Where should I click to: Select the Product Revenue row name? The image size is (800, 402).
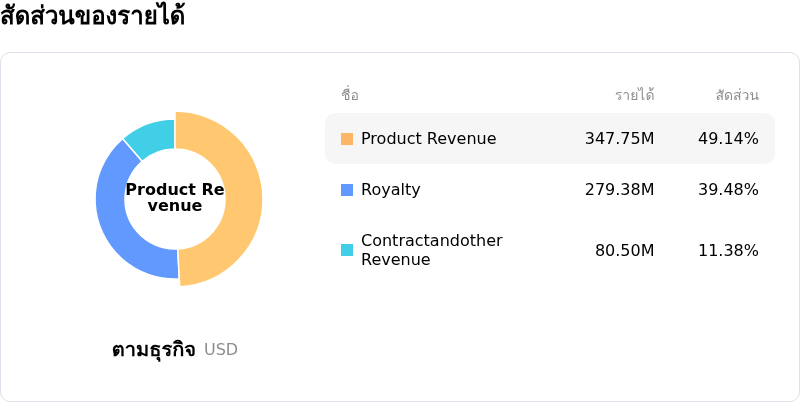428,139
